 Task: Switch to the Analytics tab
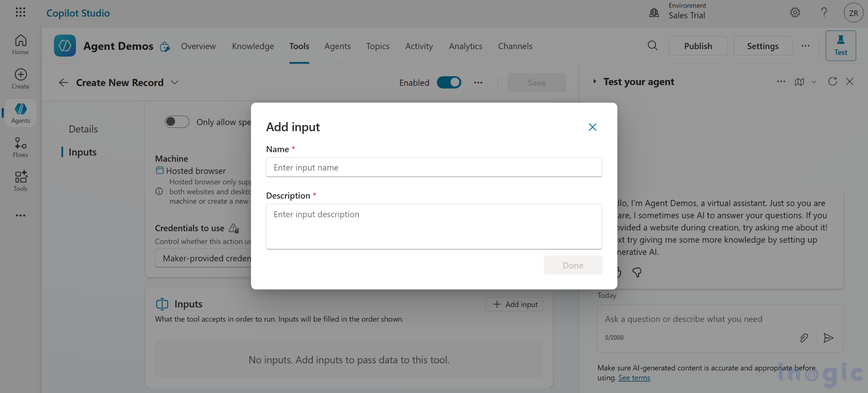click(465, 46)
